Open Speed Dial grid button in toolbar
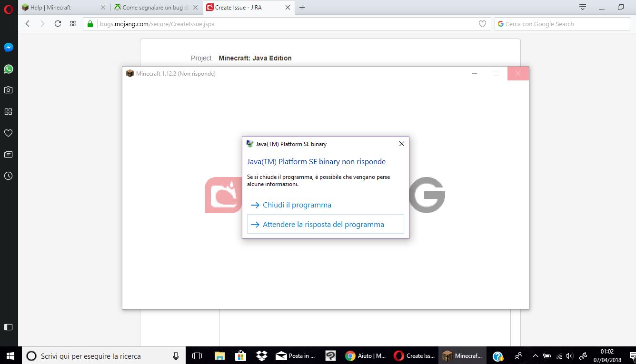The height and width of the screenshot is (364, 636). (73, 24)
